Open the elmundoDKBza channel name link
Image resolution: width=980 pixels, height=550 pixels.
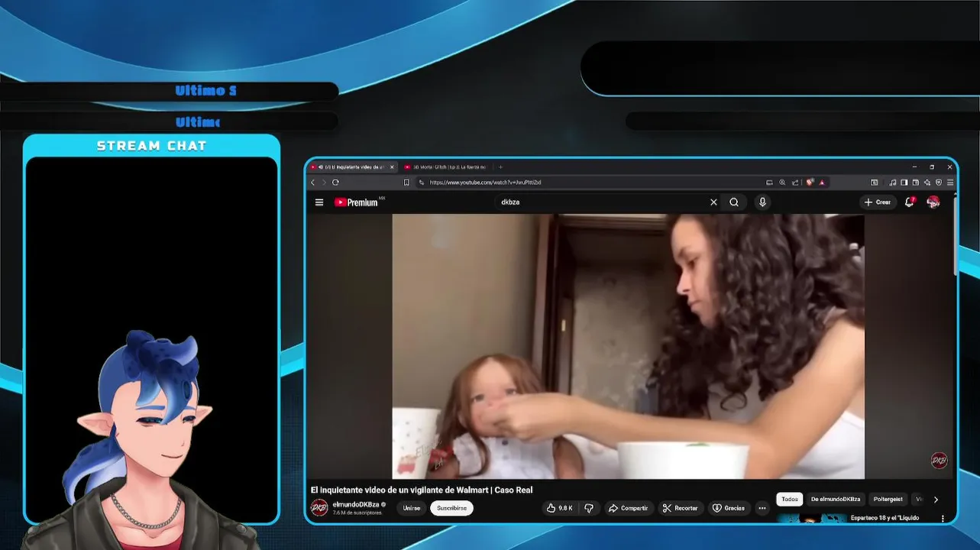tap(356, 504)
